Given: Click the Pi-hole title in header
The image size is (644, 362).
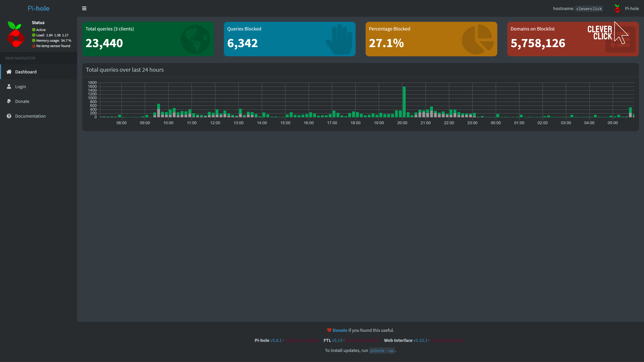Looking at the screenshot, I should point(38,9).
